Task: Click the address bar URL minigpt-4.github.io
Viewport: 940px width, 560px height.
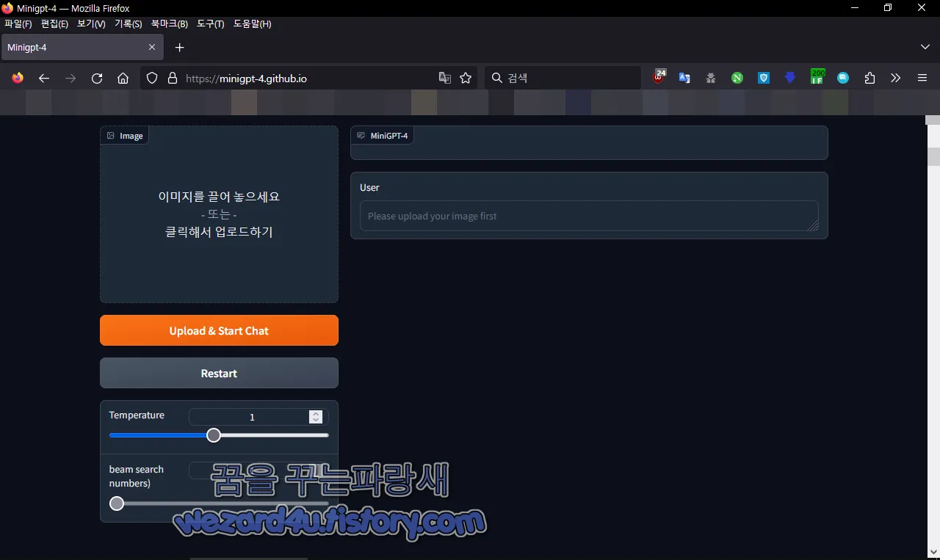Action: click(246, 78)
